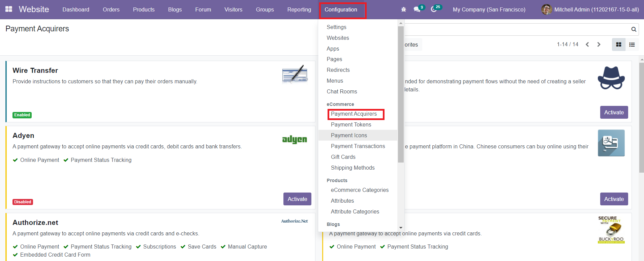Click the 1-14 / 14 pager counter

coord(568,45)
